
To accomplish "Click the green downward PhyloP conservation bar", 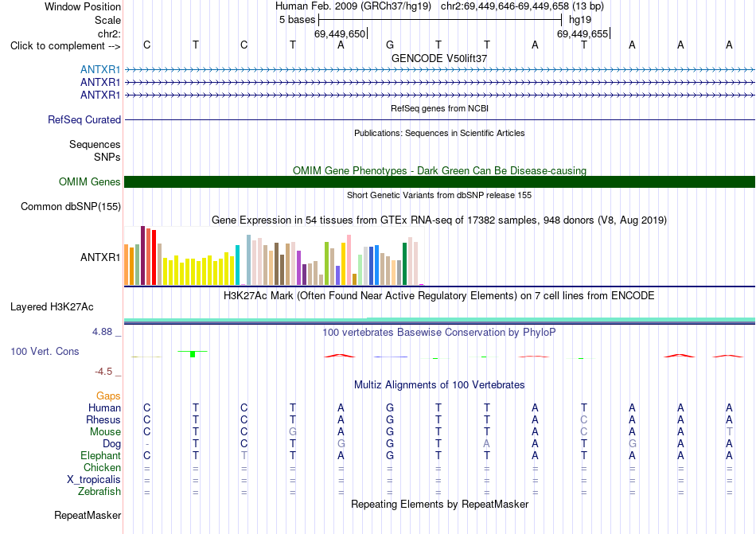I will [x=193, y=354].
